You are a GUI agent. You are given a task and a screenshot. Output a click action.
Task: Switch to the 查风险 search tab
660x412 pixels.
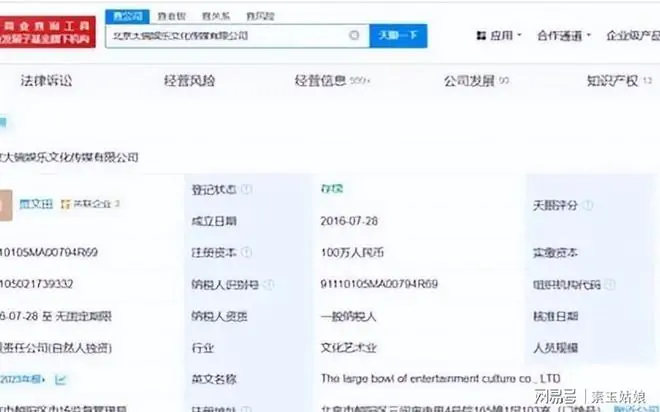[260, 16]
